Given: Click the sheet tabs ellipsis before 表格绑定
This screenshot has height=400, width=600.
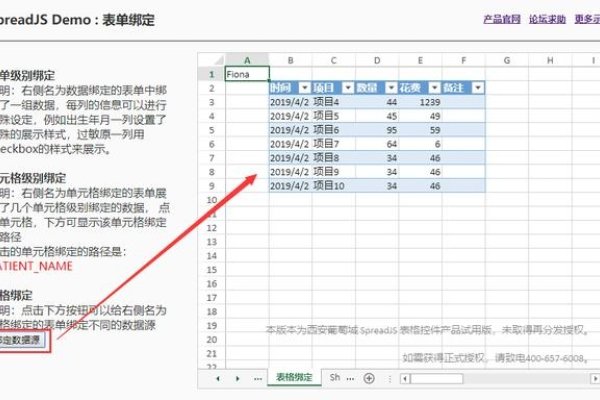Looking at the screenshot, I should click(258, 379).
